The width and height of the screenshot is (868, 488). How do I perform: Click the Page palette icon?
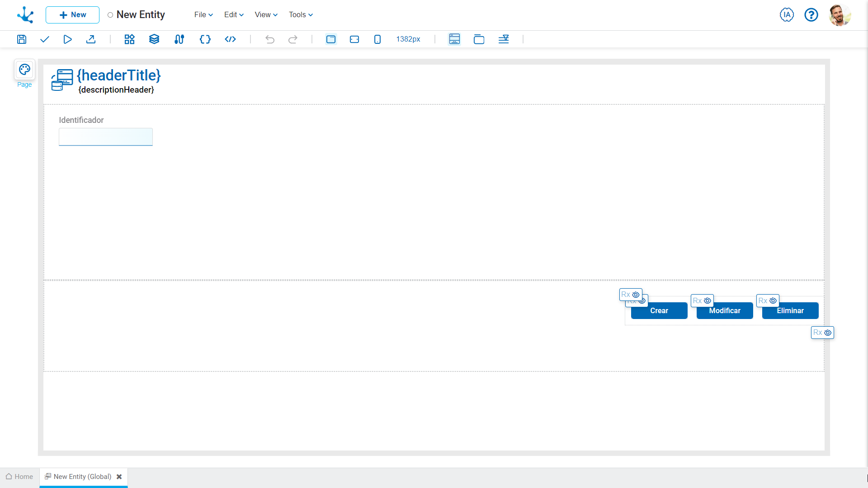(x=24, y=70)
